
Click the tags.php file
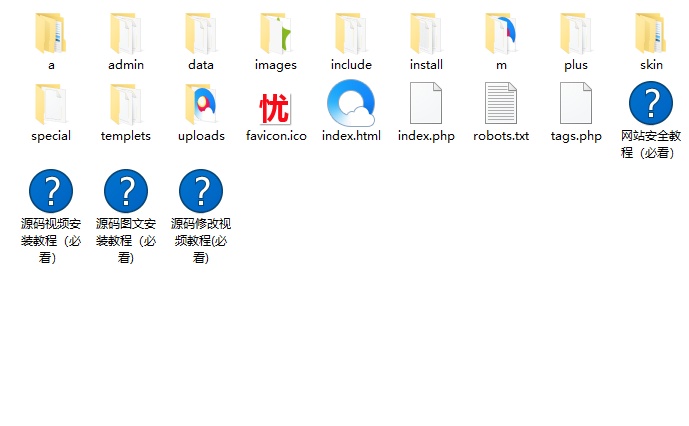click(576, 104)
